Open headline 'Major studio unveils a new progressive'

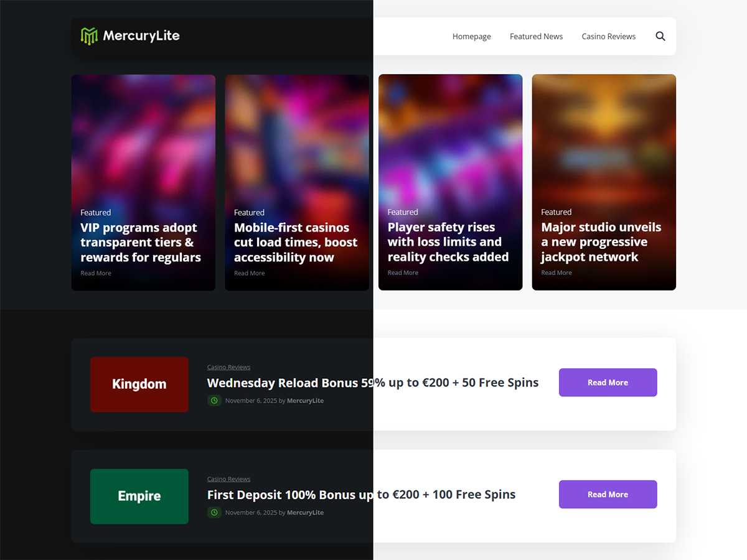click(x=601, y=242)
